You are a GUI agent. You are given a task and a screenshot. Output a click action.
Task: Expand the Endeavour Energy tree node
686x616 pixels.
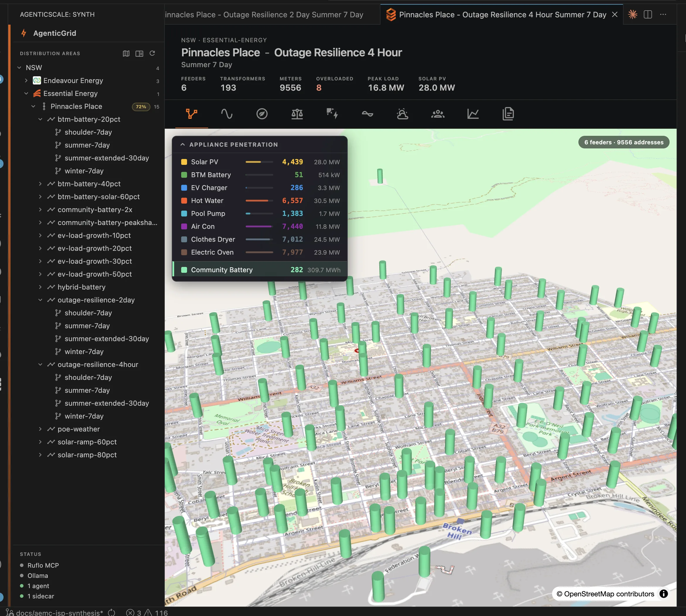[26, 81]
